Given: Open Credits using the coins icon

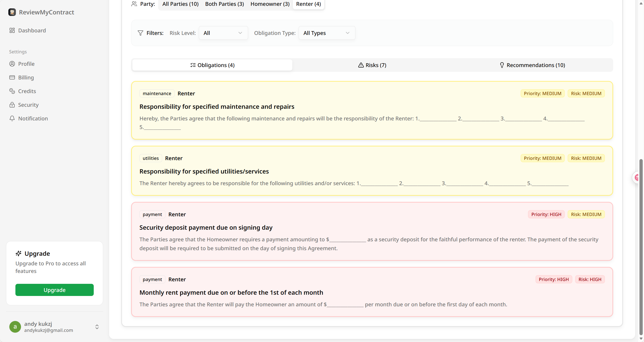Looking at the screenshot, I should pyautogui.click(x=12, y=91).
